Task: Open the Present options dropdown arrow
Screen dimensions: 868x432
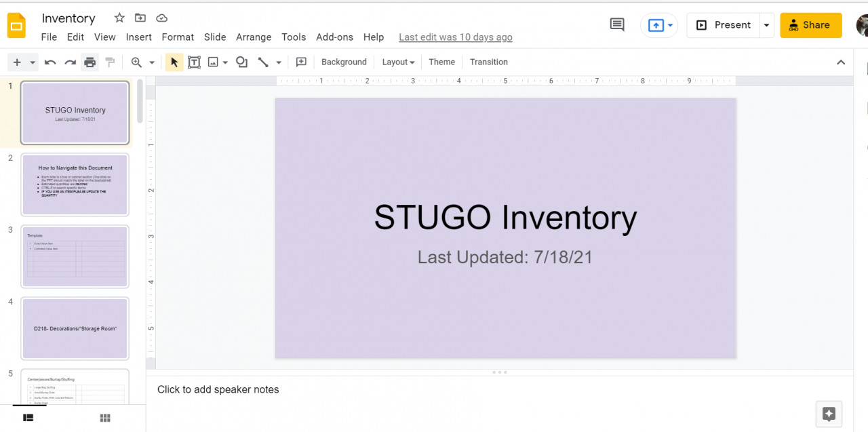Action: pos(766,25)
